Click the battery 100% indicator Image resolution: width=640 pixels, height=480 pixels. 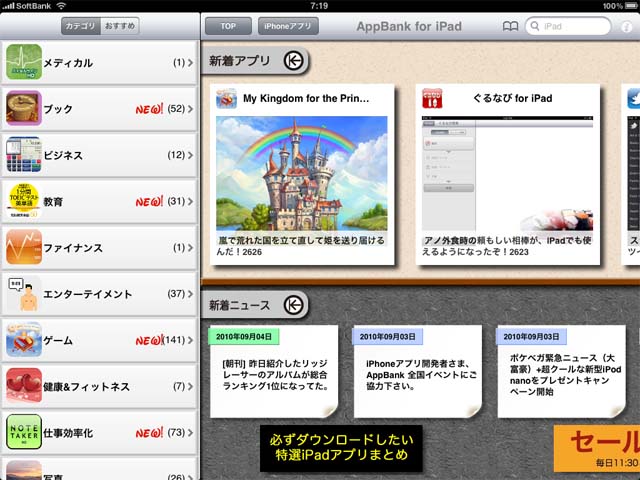tap(621, 6)
